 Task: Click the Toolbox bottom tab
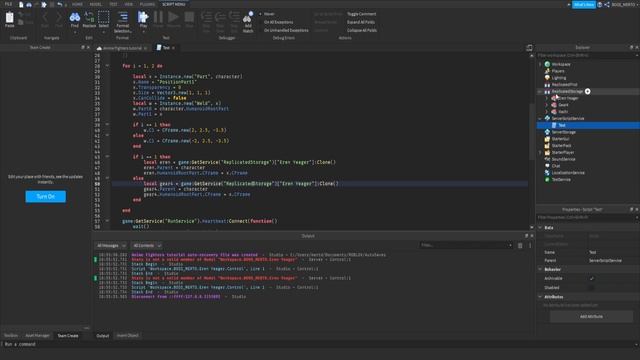pos(11,336)
